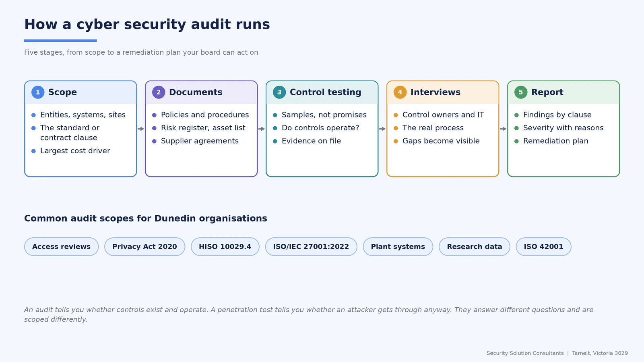This screenshot has width=644, height=362.
Task: Click the 'Report' stage heading
Action: 547,92
